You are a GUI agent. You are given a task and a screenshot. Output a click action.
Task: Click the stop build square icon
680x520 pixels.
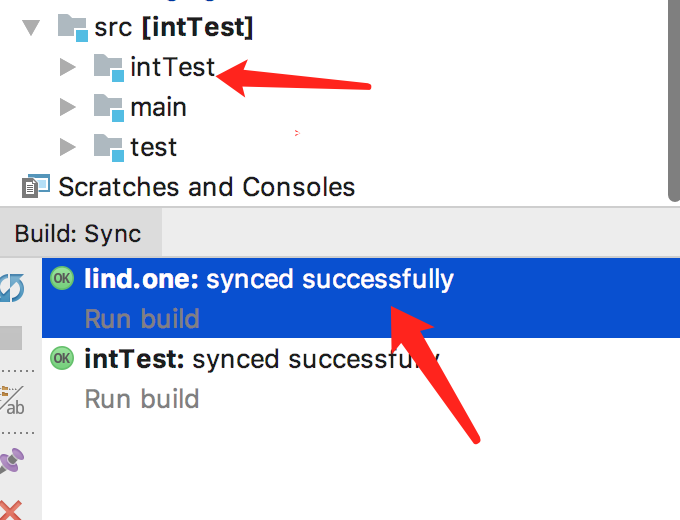coord(10,338)
